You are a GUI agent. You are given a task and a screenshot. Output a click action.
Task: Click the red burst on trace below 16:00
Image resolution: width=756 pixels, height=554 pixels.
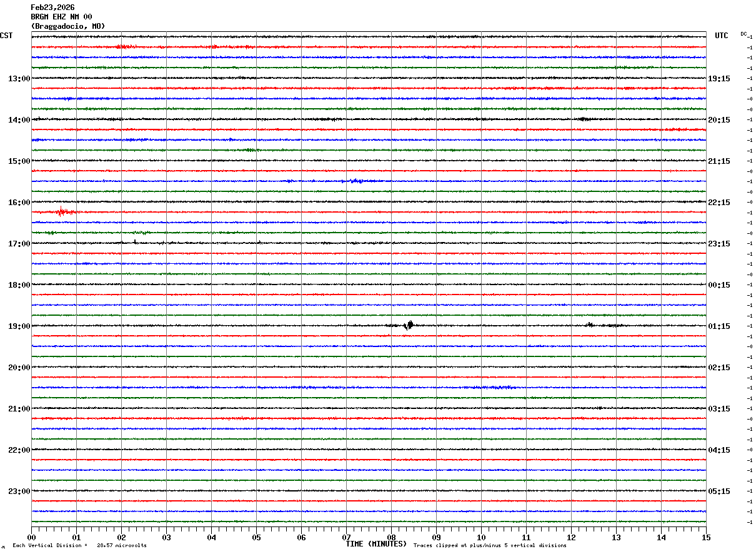61,212
